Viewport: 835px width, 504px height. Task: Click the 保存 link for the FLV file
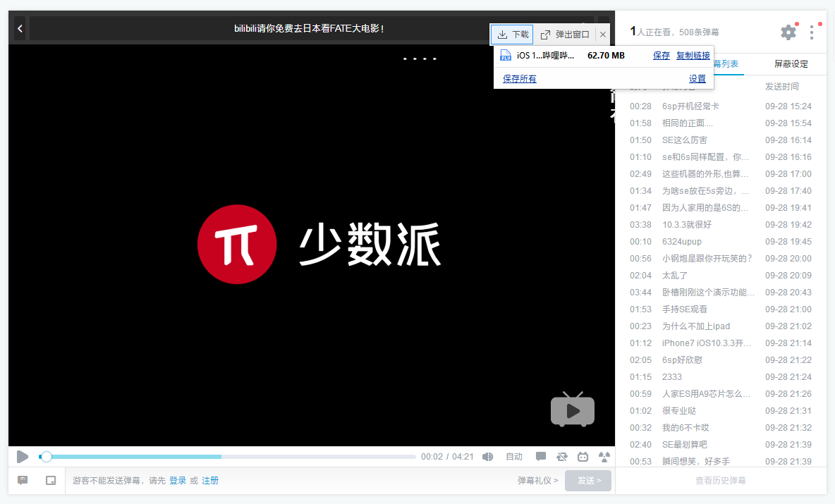tap(661, 56)
